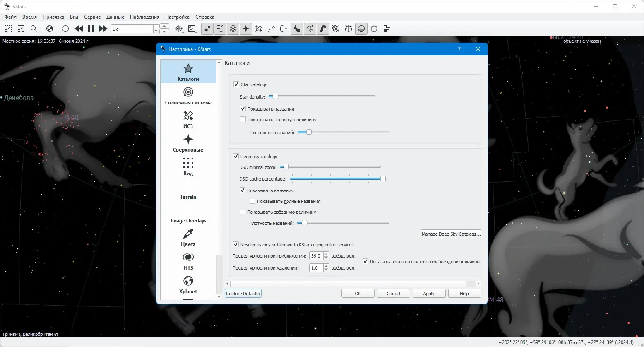Uncheck Показывать названия under Star catalogs
Screen dimensions: 644x347
pos(243,109)
